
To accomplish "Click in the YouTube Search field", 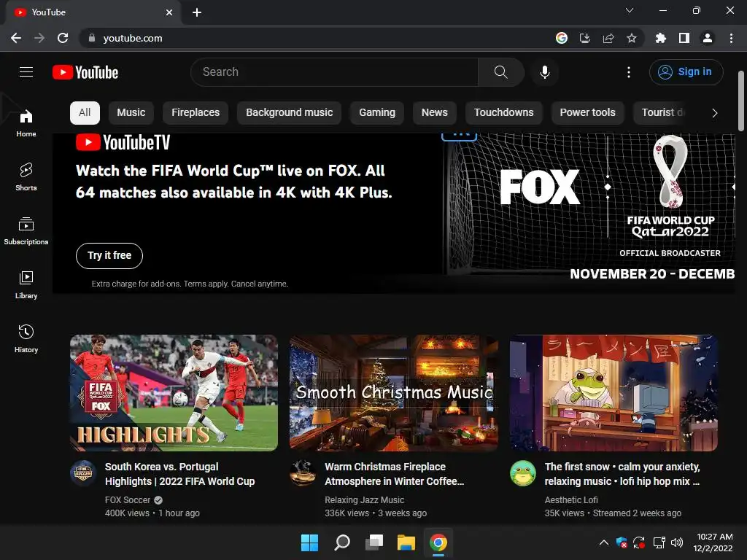I will (x=334, y=72).
